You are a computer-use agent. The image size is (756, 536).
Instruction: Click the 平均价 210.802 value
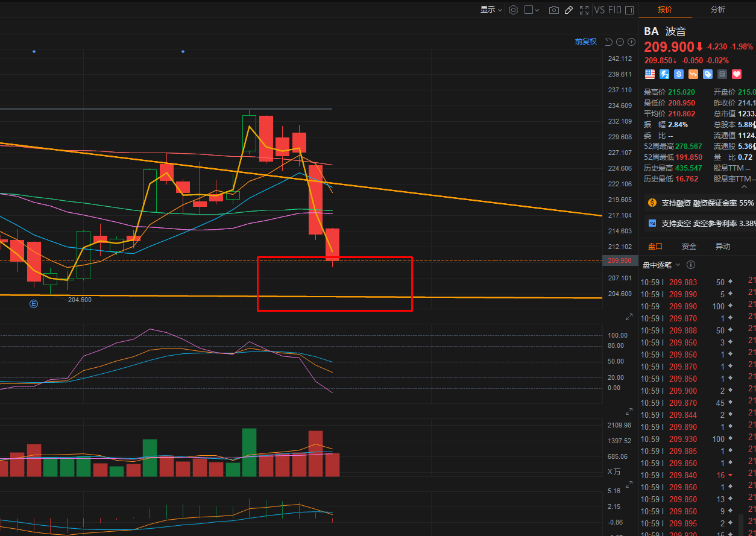pyautogui.click(x=681, y=114)
